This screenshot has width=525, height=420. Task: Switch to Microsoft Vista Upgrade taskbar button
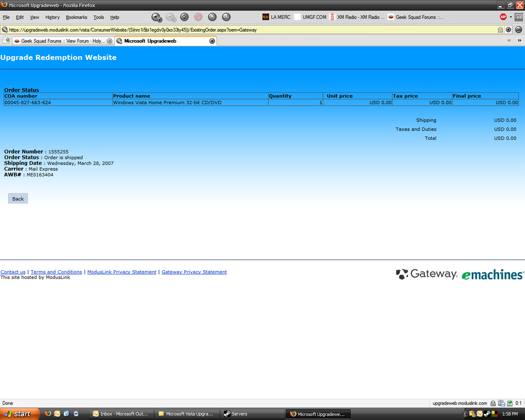pos(188,414)
